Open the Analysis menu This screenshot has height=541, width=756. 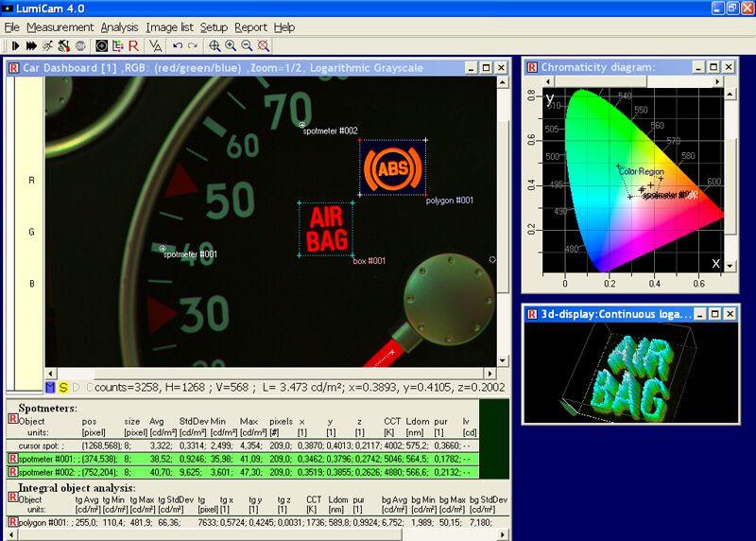pyautogui.click(x=120, y=27)
